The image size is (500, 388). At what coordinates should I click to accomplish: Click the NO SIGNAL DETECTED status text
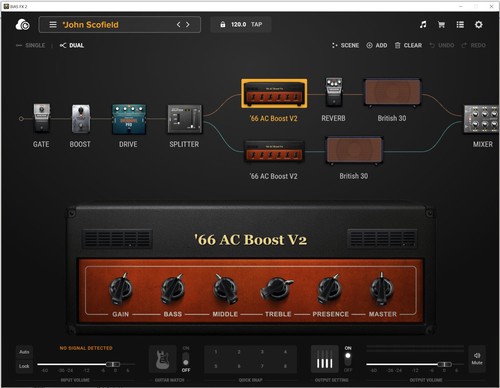(86, 348)
